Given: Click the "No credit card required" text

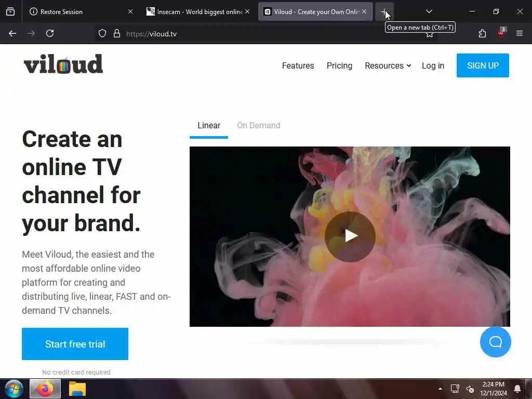Looking at the screenshot, I should pos(76,372).
